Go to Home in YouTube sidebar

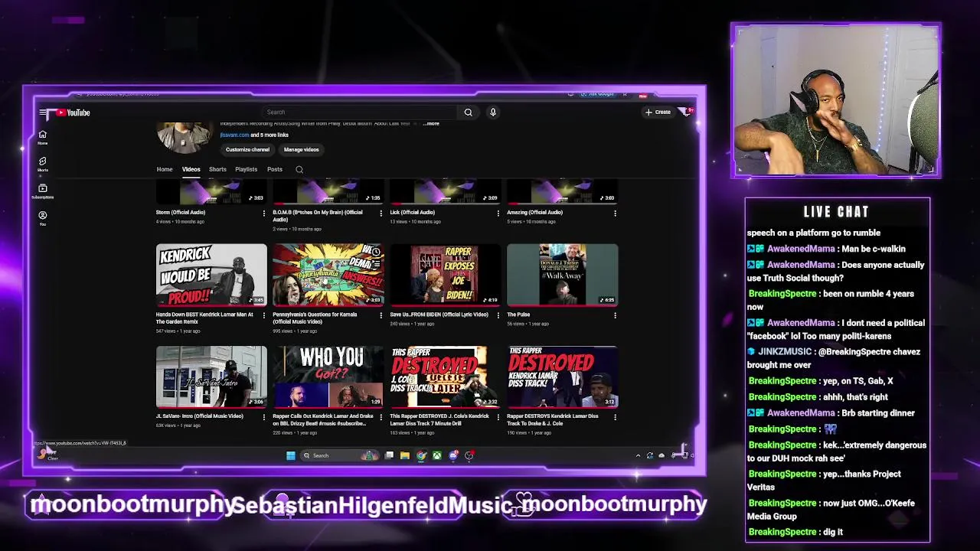(43, 138)
